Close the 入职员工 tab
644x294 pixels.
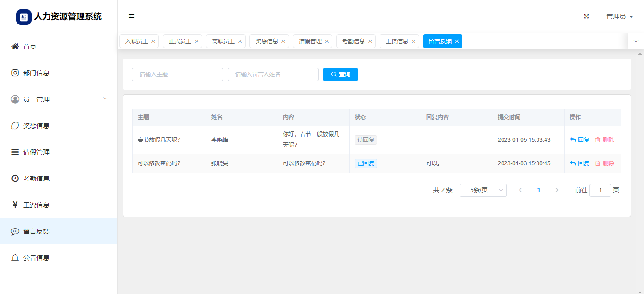(x=153, y=41)
